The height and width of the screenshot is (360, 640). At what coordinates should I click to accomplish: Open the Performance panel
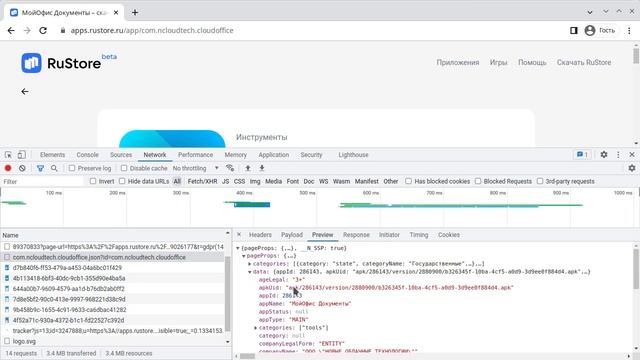(x=195, y=155)
